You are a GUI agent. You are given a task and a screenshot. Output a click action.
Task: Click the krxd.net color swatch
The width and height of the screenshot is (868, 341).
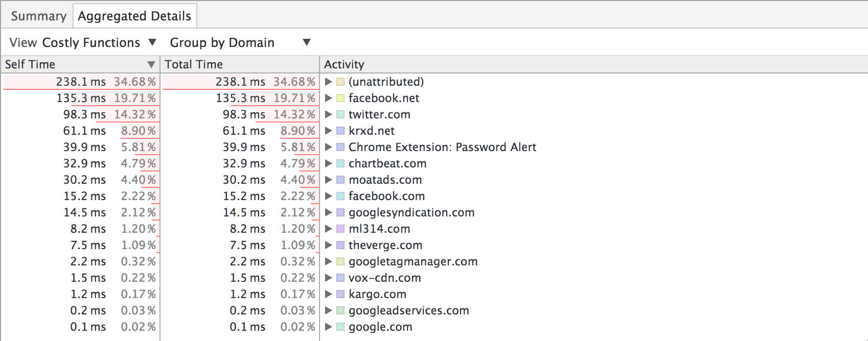point(340,131)
